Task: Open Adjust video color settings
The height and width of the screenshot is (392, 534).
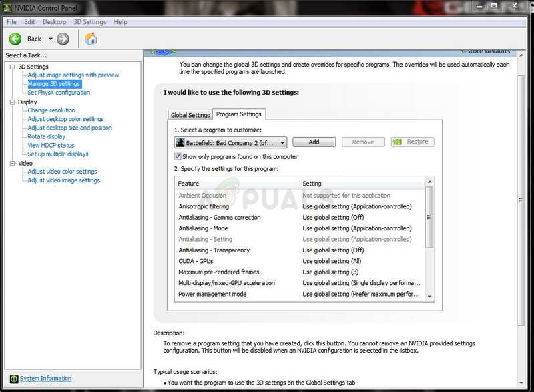Action: point(62,172)
